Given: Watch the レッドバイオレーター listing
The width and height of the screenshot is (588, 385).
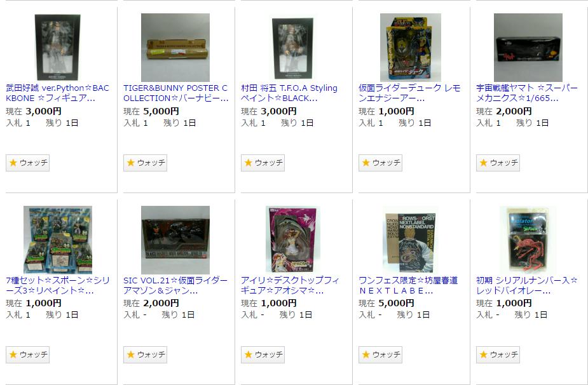Looking at the screenshot, I should (x=498, y=355).
